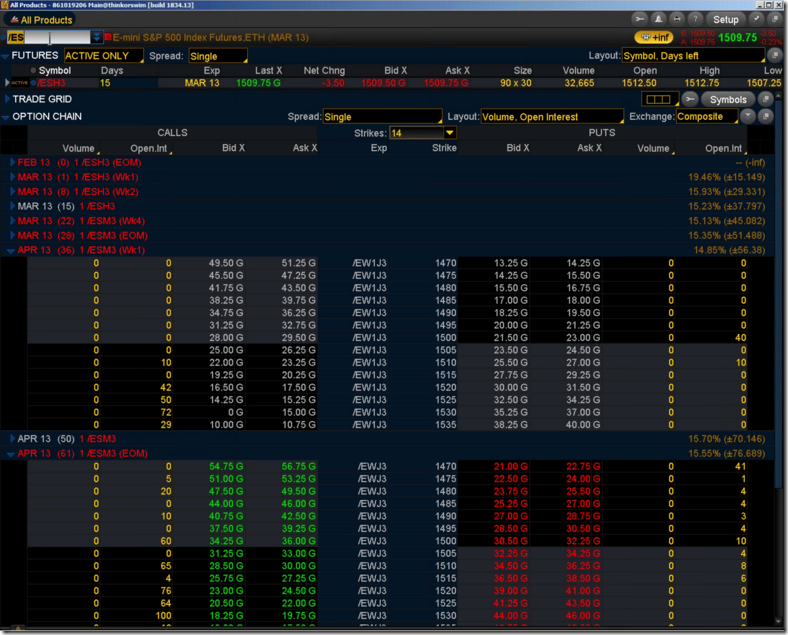Click the call bid 49.50 G at strike 1470 Wk1
Viewport: 788px width, 635px height.
point(226,263)
